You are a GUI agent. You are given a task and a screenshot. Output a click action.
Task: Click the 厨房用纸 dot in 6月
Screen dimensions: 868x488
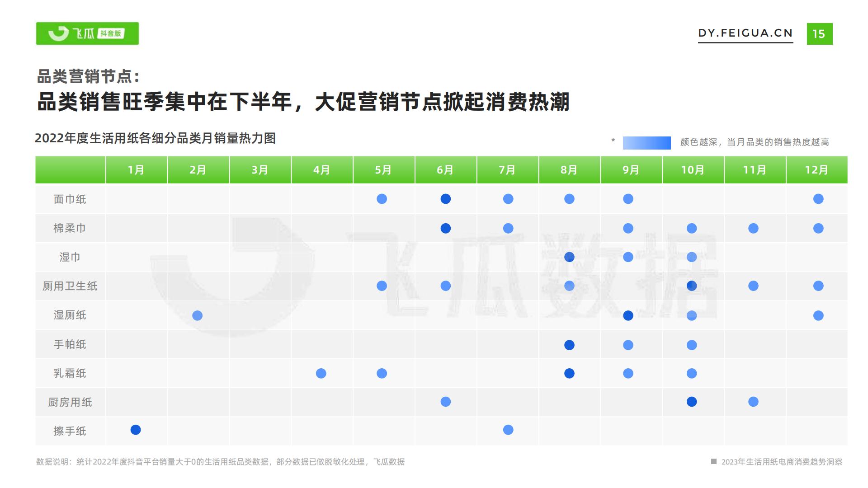(x=446, y=402)
